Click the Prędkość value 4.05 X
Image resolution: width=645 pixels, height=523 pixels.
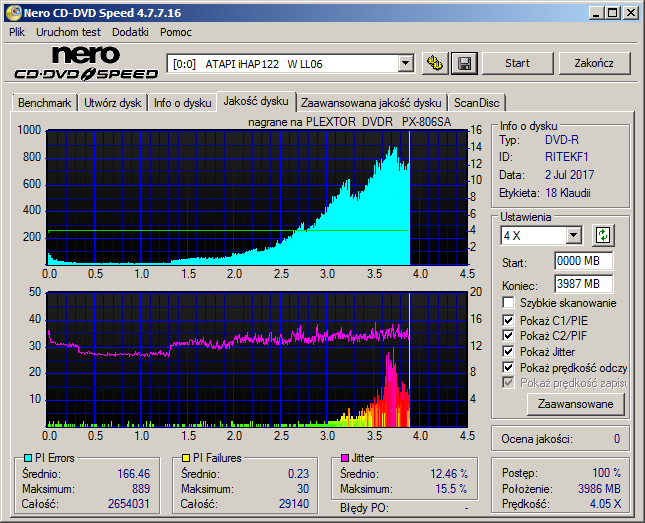[605, 504]
